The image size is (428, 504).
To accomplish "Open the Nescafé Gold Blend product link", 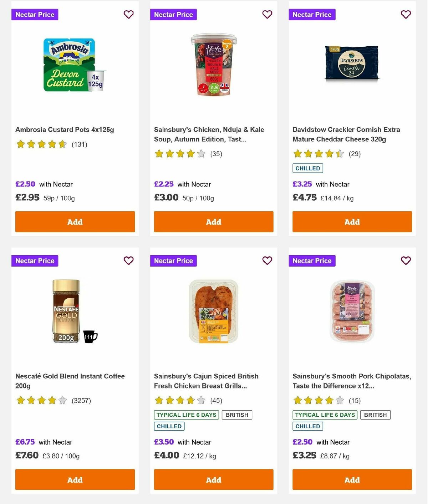I will pyautogui.click(x=70, y=381).
